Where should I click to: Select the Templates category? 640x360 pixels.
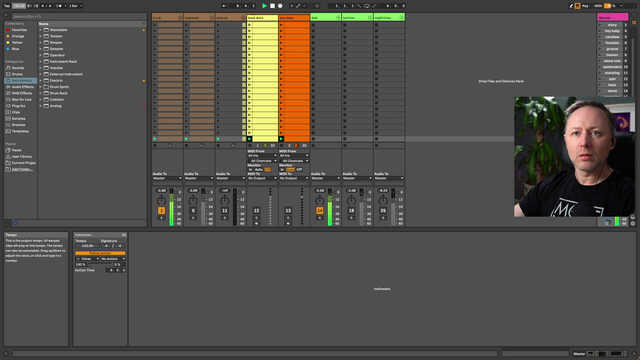pyautogui.click(x=20, y=131)
